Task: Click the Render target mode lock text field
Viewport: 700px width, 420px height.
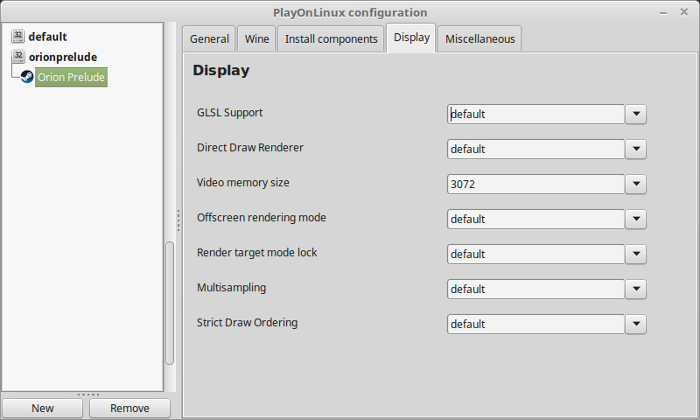Action: click(536, 254)
